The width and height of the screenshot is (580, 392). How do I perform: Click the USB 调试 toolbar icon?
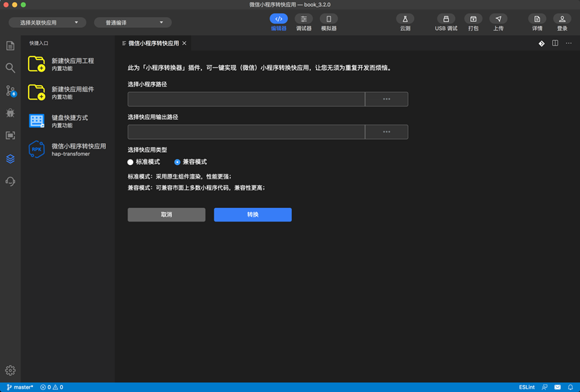coord(446,19)
